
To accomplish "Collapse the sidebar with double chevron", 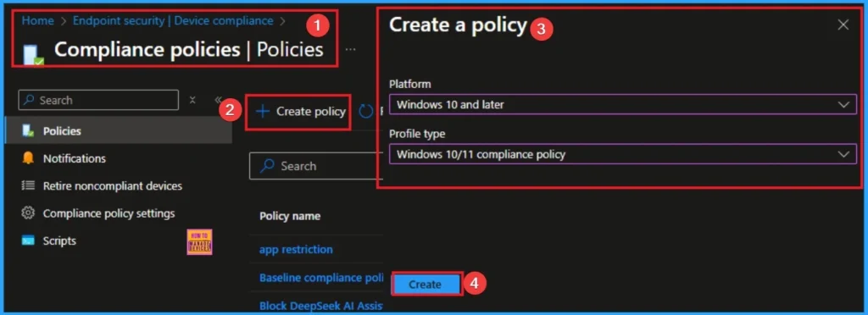I will point(218,100).
